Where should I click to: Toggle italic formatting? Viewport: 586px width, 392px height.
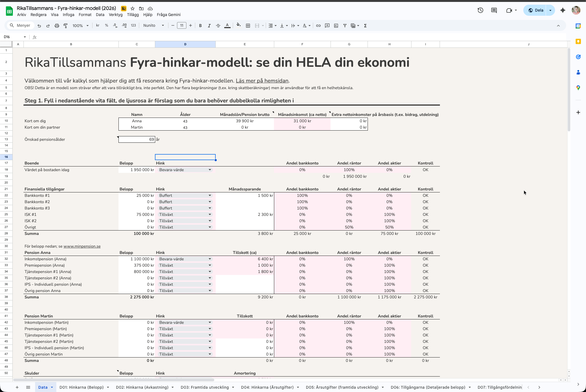pyautogui.click(x=209, y=26)
